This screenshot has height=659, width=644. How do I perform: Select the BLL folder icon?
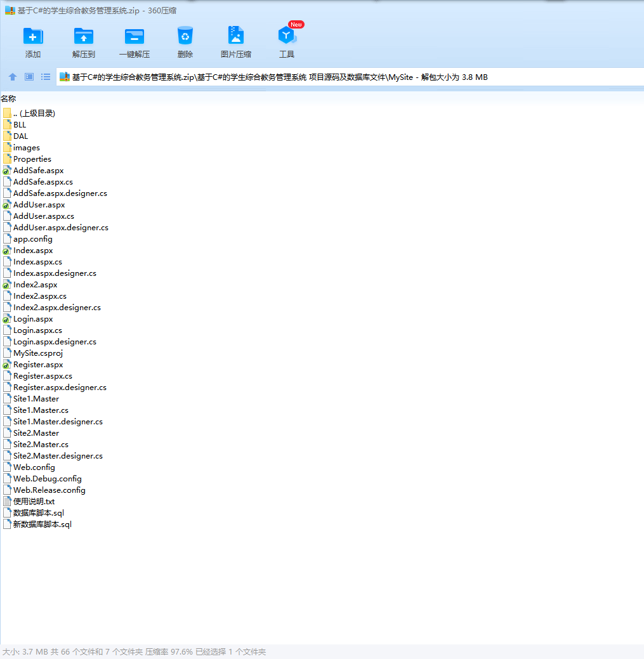[7, 124]
